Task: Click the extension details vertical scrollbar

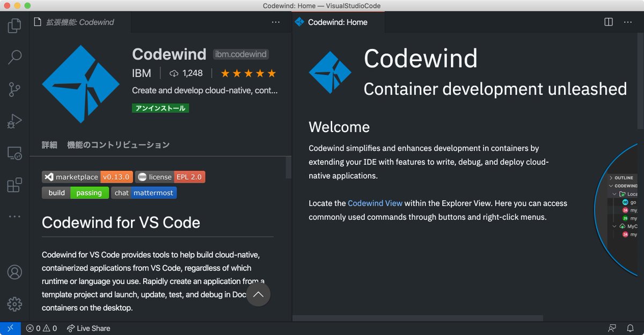Action: tap(289, 167)
